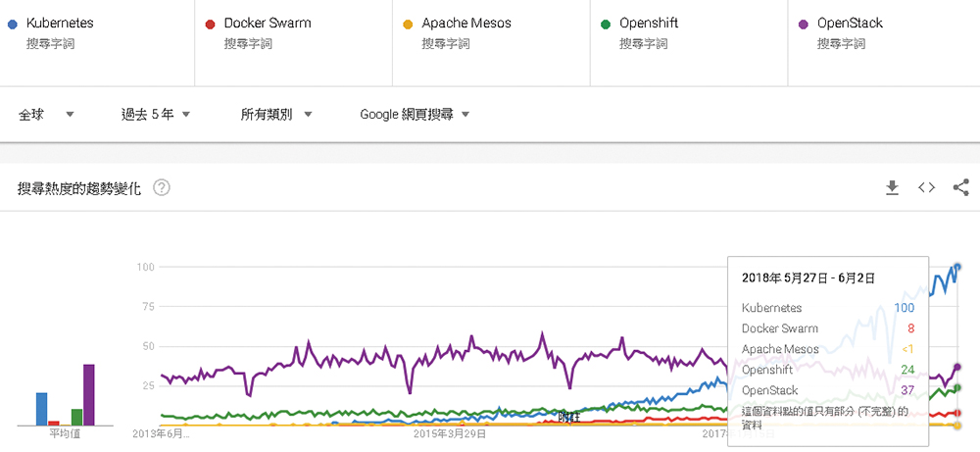980x452 pixels.
Task: Open the embed code icon
Action: coord(926,187)
